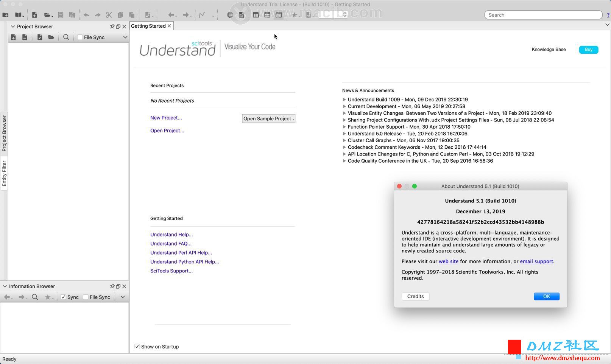
Task: Open Information Browser toolbar overflow chevron
Action: (x=123, y=297)
